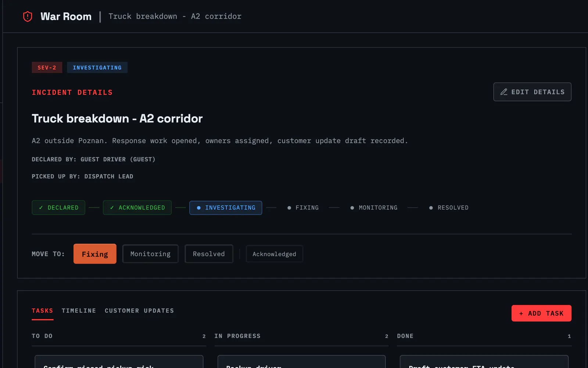Screen dimensions: 588x368
Task: Click the large 'Truck breakdown - A2 corridor' incident title
Action: pyautogui.click(x=117, y=118)
